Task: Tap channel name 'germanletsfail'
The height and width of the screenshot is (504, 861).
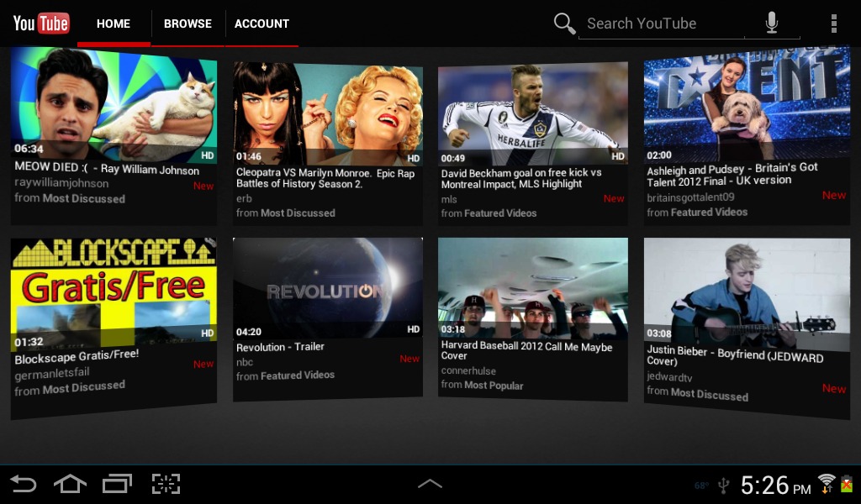Action: pos(51,374)
